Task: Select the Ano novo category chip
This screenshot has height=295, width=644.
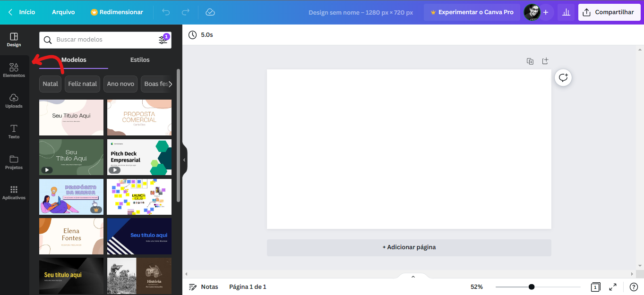Action: pyautogui.click(x=120, y=84)
